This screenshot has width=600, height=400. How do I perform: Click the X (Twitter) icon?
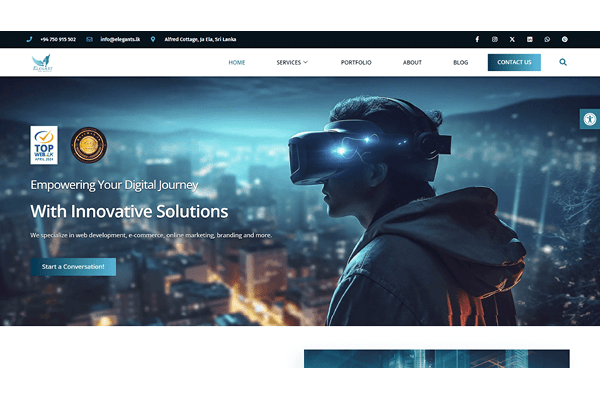pos(512,39)
